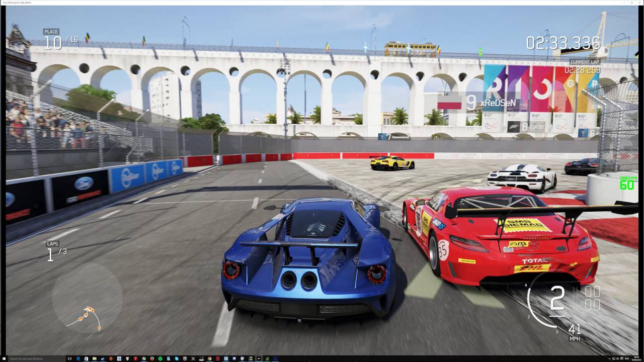Open the Windows Store taskbar icon
The height and width of the screenshot is (362, 644).
86,358
